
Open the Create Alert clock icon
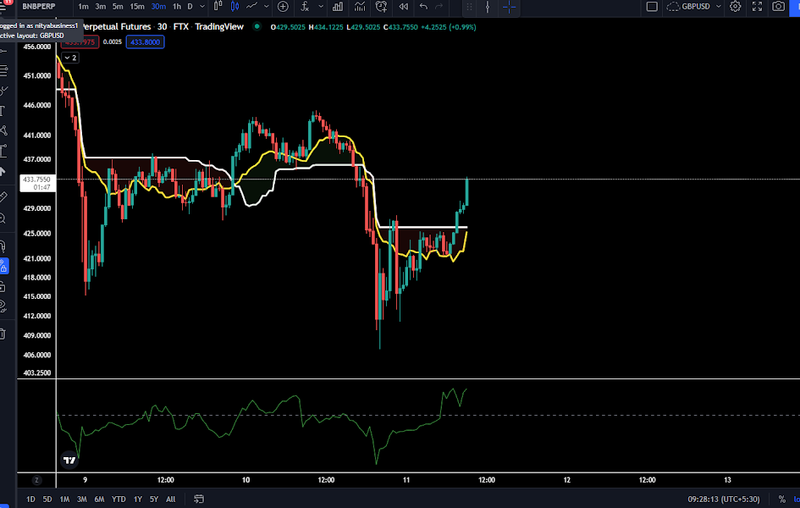(x=381, y=7)
